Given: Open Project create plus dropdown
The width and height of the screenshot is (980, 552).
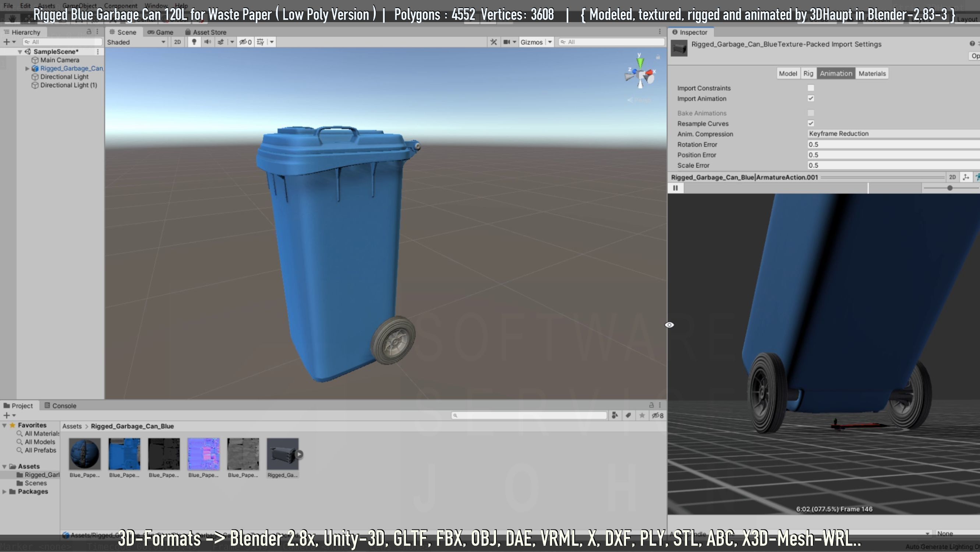Looking at the screenshot, I should pos(10,415).
